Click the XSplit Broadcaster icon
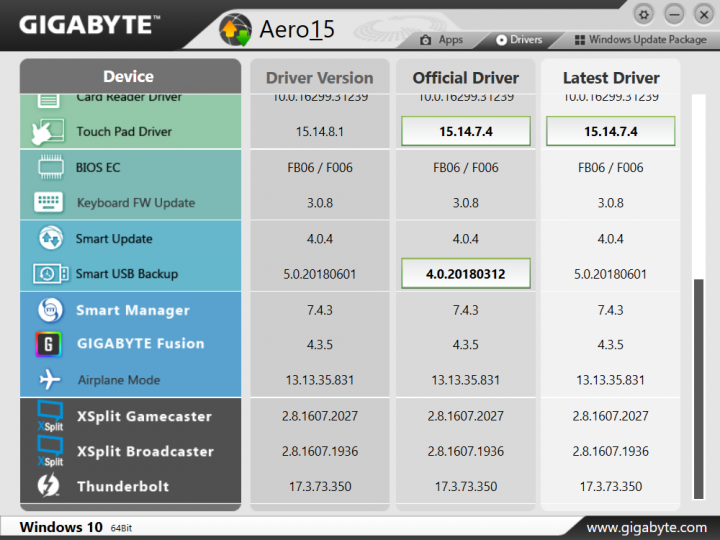The height and width of the screenshot is (540, 720). pyautogui.click(x=50, y=451)
